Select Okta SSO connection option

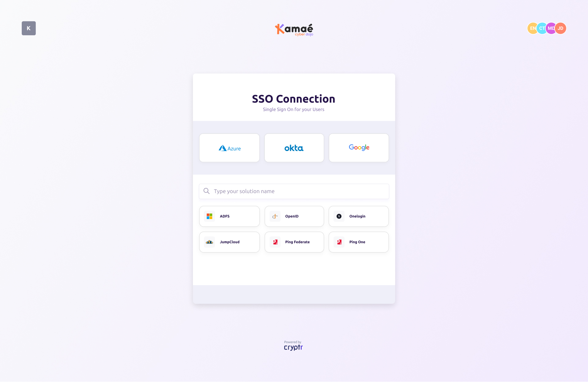pos(294,147)
